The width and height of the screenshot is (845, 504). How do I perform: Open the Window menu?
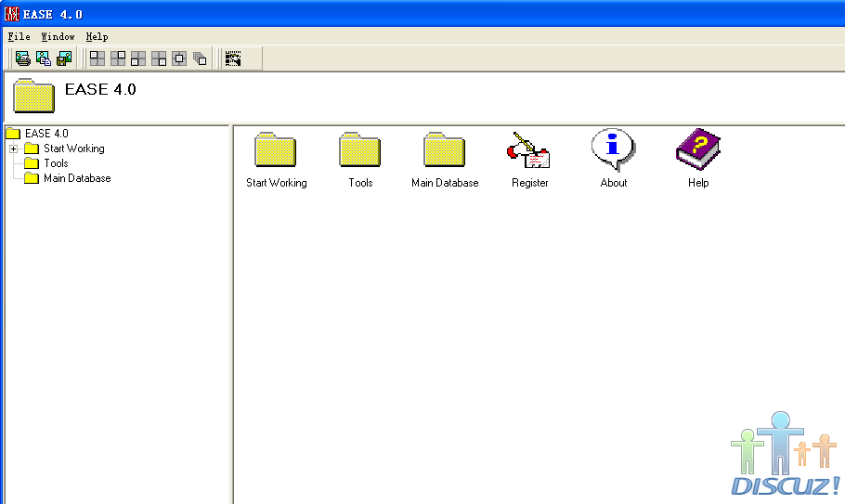pos(58,36)
